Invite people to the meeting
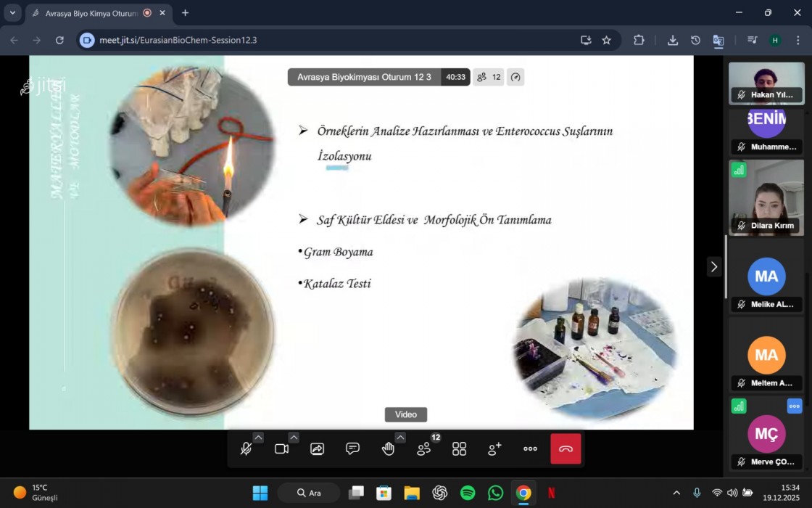812x508 pixels. (494, 449)
